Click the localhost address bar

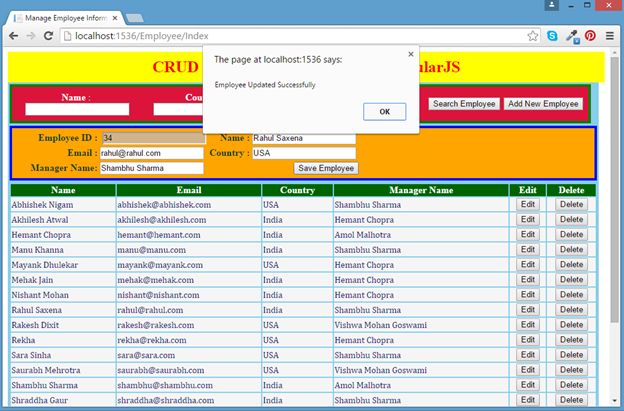click(294, 36)
